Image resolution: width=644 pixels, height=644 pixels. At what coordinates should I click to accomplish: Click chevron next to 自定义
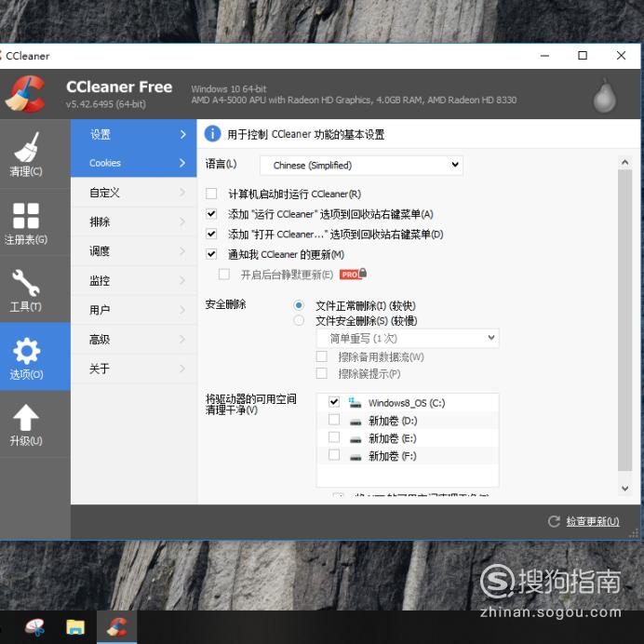(183, 193)
